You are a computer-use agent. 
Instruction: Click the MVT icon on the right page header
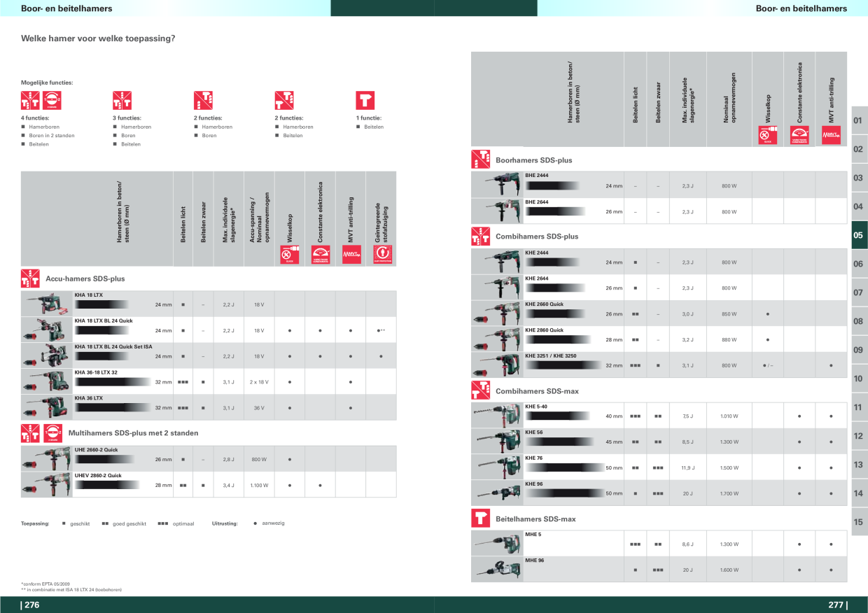pos(831,135)
